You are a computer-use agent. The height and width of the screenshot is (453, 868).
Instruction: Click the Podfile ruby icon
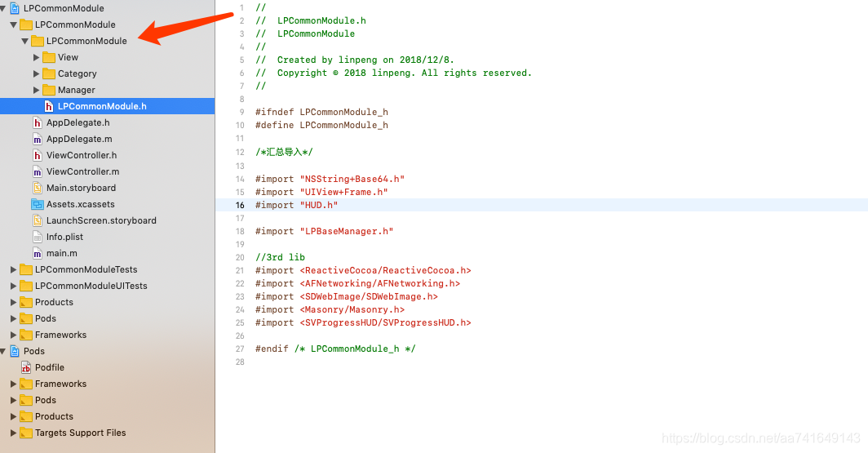26,368
